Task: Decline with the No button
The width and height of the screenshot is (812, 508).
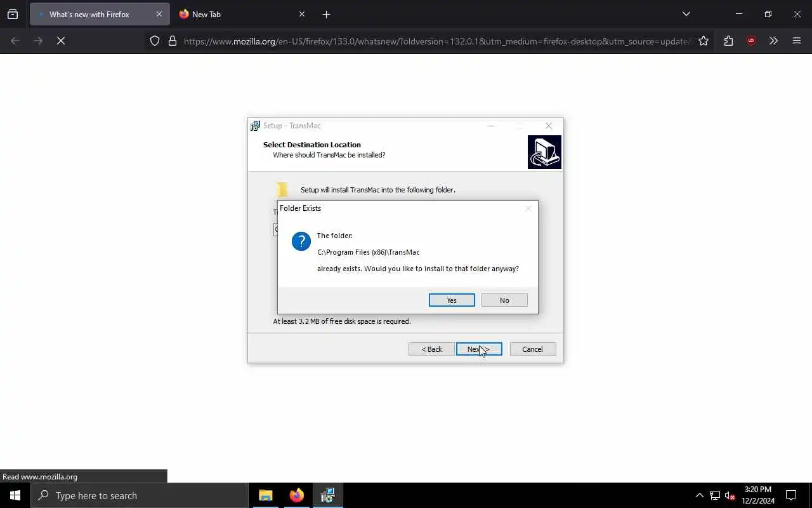Action: (504, 300)
